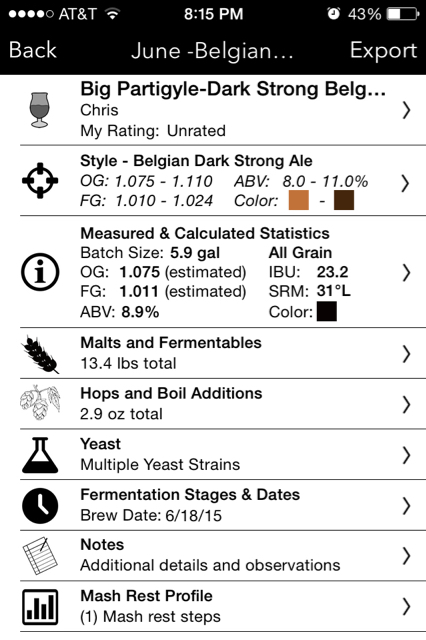The height and width of the screenshot is (640, 426).
Task: Tap the battery indicator in status bar
Action: [x=403, y=14]
